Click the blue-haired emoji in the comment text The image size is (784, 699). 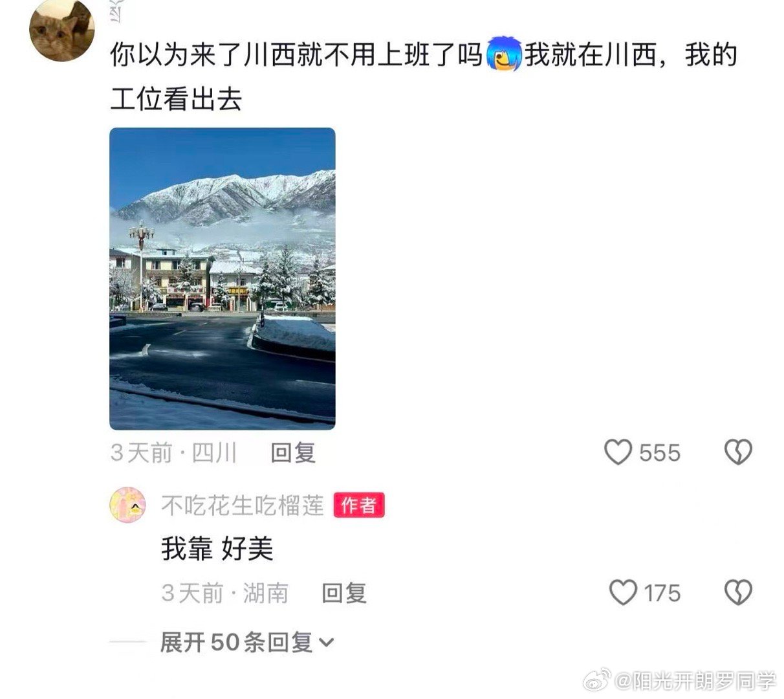pyautogui.click(x=503, y=54)
